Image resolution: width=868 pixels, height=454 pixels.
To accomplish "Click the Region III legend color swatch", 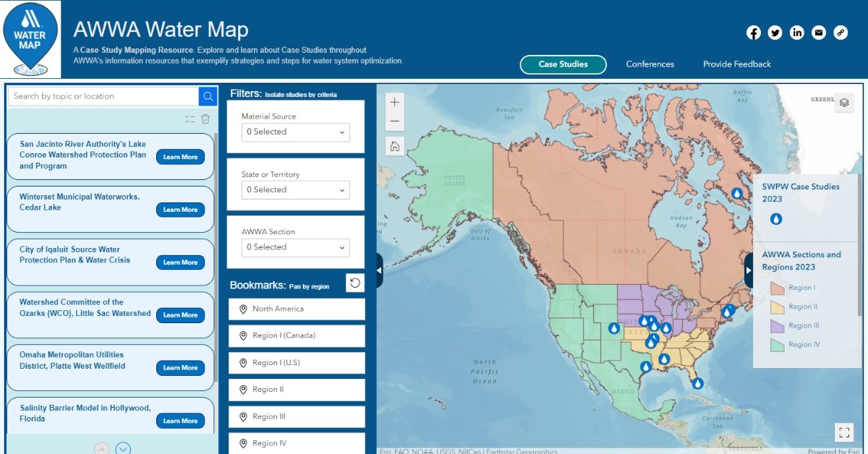I will [777, 325].
